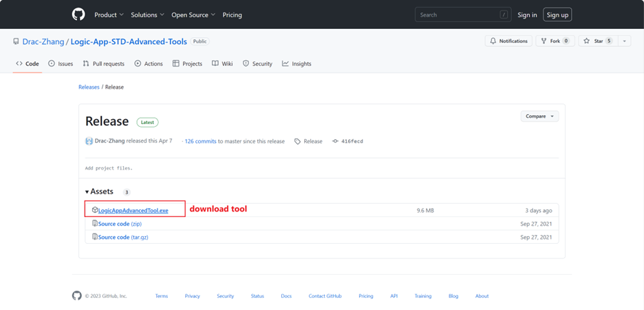Click the Release tag link
The width and height of the screenshot is (644, 310).
coord(308,141)
